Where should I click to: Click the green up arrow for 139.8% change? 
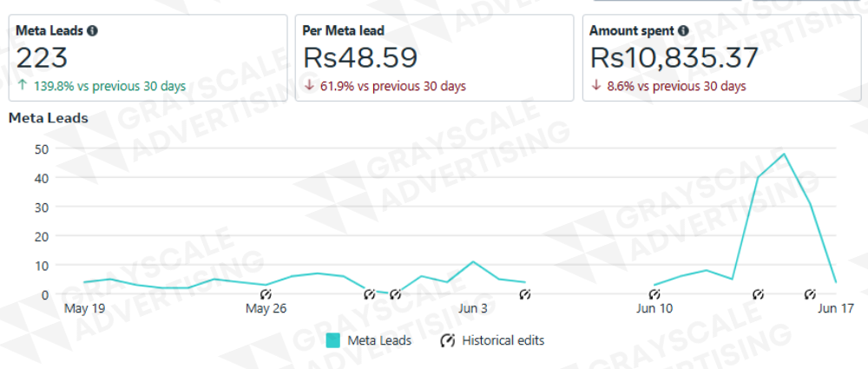[22, 87]
